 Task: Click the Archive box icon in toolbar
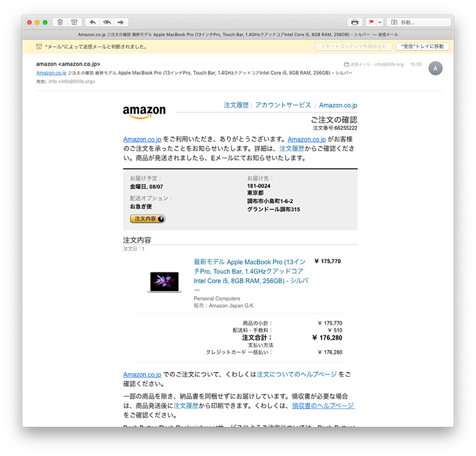tap(74, 22)
